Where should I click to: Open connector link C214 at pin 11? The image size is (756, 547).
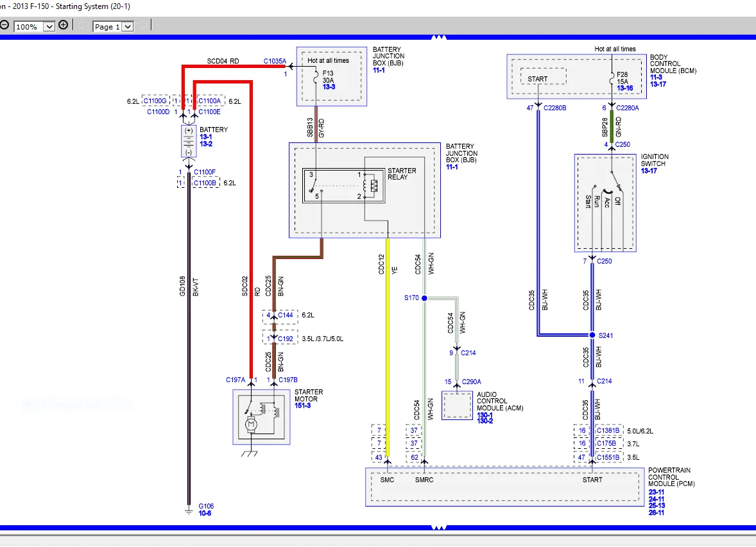click(604, 381)
